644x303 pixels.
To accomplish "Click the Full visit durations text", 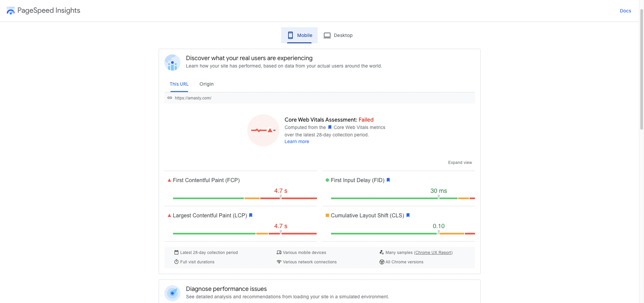I will (x=197, y=262).
